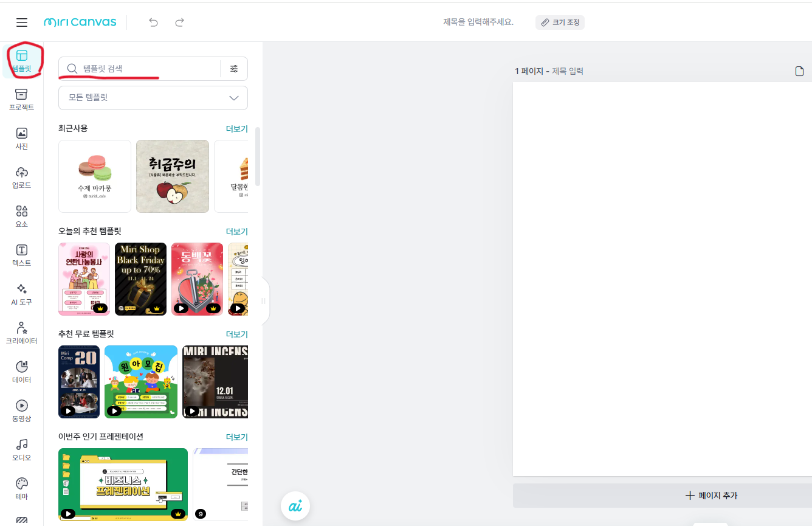Open the AI 도구 sidebar panel
This screenshot has width=812, height=526.
pos(22,294)
